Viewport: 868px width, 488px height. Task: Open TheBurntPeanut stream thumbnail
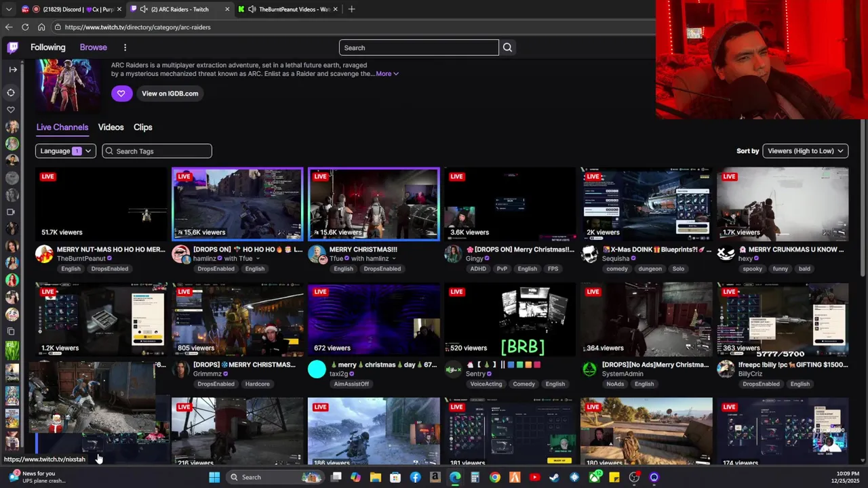coord(100,204)
